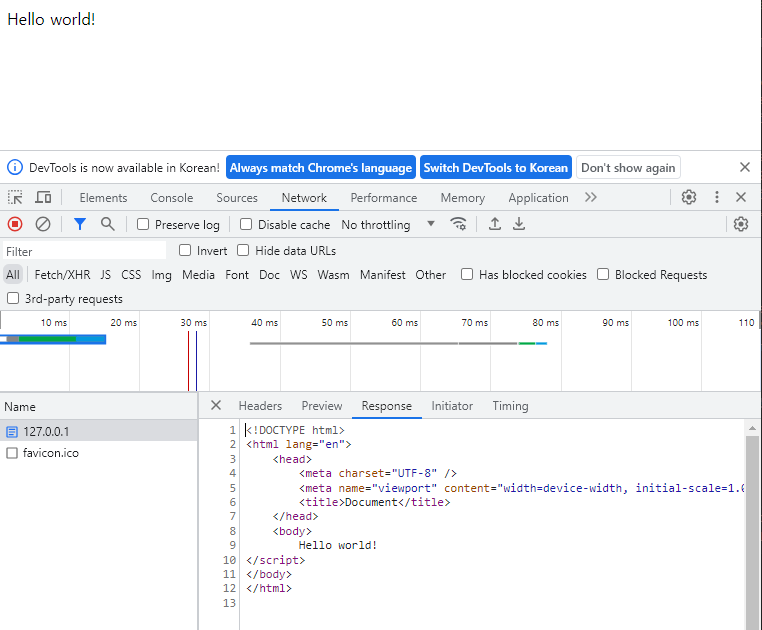The image size is (762, 630).
Task: Filter requests by CSS
Action: (131, 275)
